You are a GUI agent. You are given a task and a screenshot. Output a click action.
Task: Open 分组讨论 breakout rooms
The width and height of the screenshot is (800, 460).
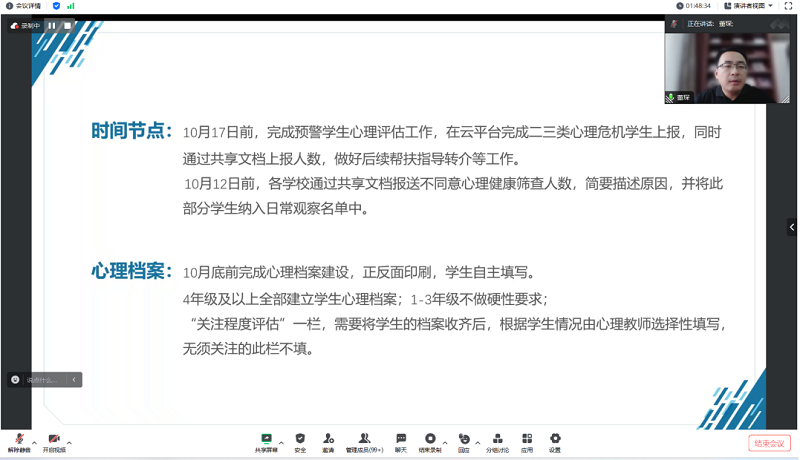click(497, 443)
